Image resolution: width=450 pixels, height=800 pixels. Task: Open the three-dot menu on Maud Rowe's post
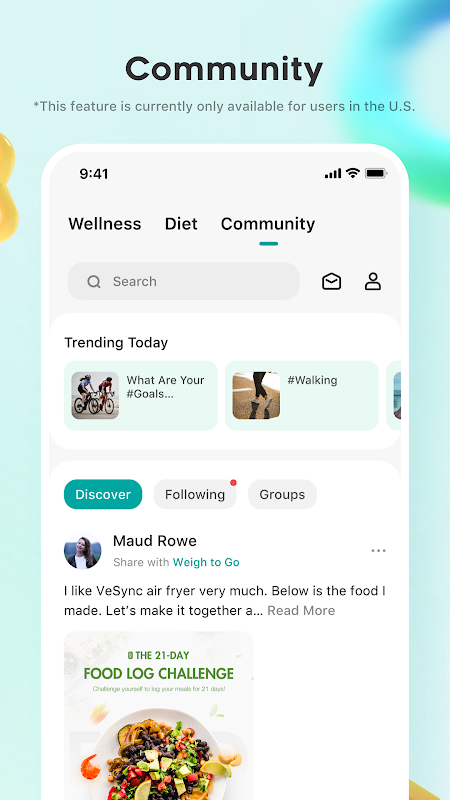379,551
